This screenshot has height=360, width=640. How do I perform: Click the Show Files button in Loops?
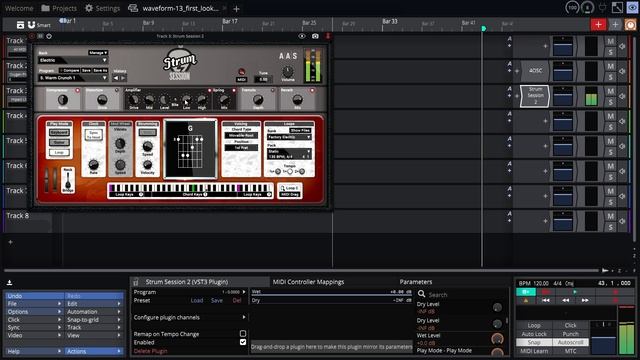click(300, 130)
